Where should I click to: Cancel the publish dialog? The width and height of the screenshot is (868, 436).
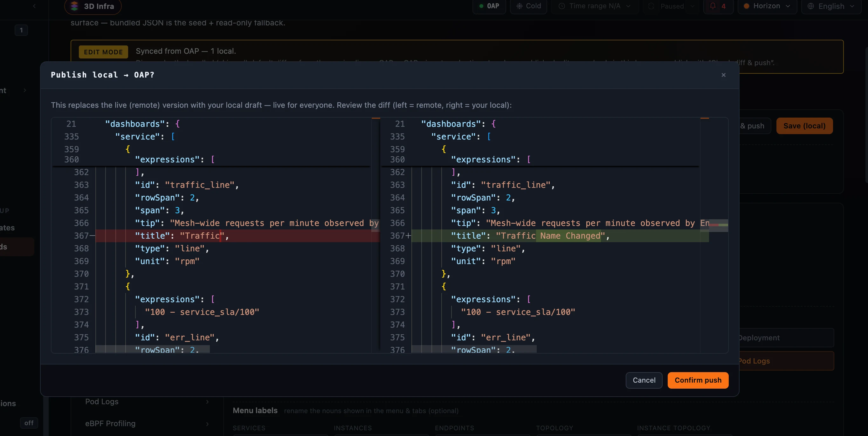(644, 380)
